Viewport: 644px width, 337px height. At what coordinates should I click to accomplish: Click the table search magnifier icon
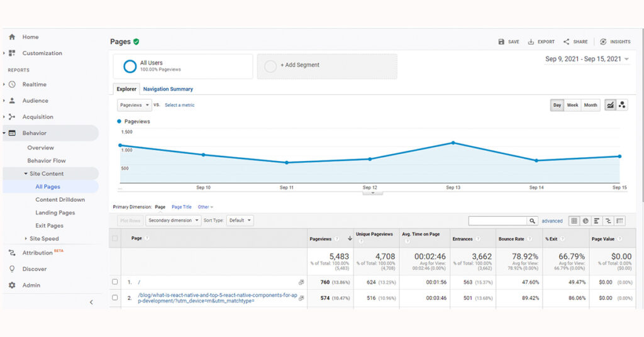click(x=533, y=221)
